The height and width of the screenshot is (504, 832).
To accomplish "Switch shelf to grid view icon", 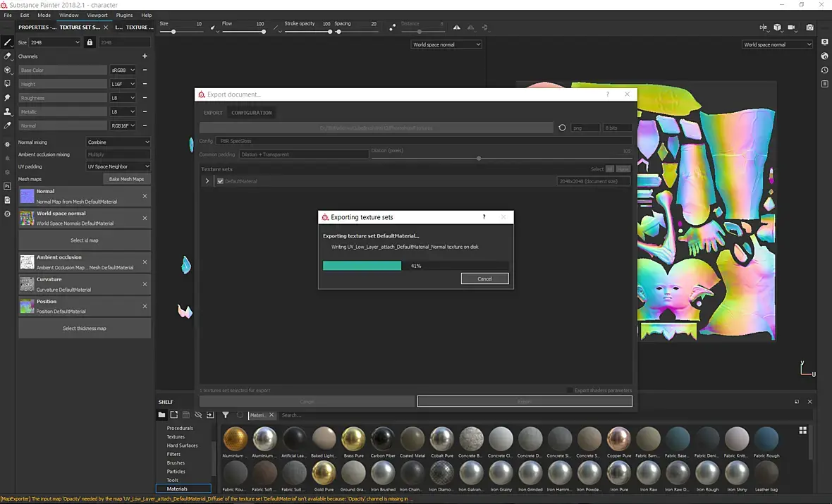I will point(803,430).
